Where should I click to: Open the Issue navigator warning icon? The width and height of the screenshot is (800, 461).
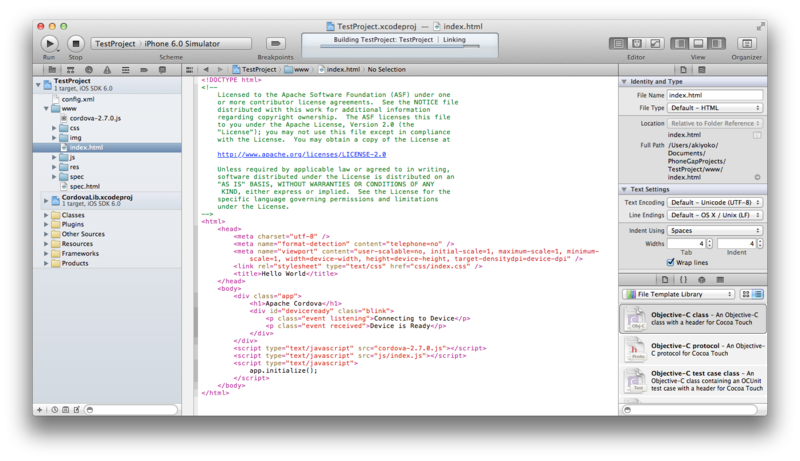(107, 70)
